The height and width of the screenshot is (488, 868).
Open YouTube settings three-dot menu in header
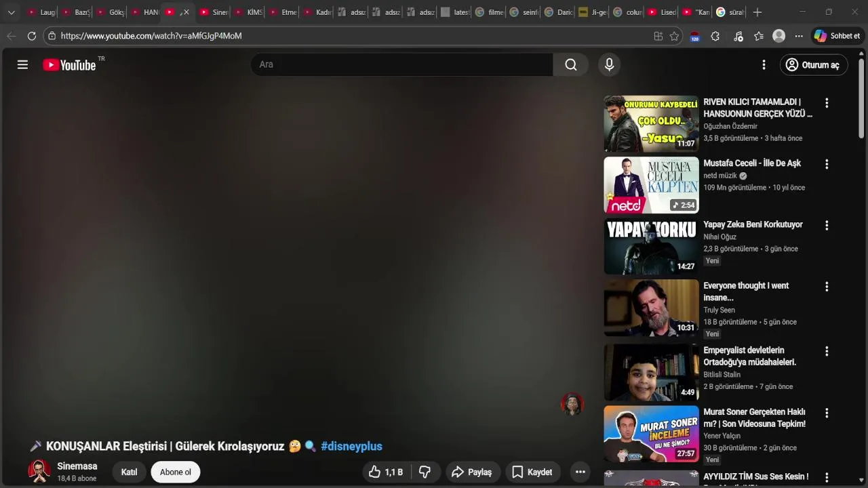point(764,64)
